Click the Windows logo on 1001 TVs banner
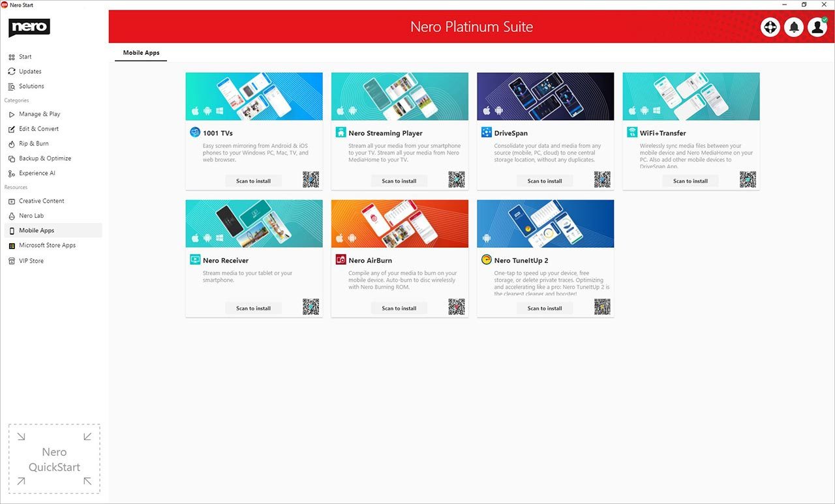835x504 pixels. (x=219, y=111)
